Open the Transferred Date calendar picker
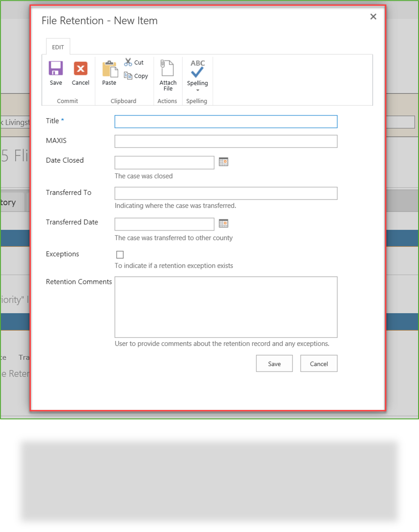 (x=223, y=224)
